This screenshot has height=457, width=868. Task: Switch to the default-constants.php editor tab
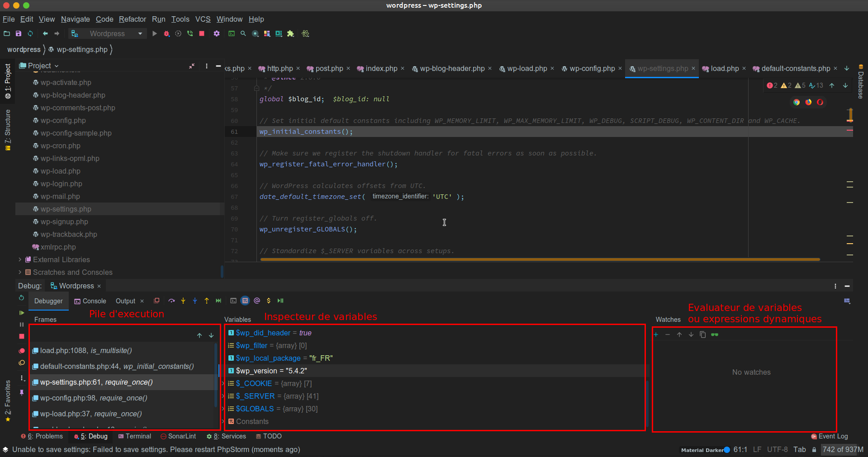pos(796,69)
